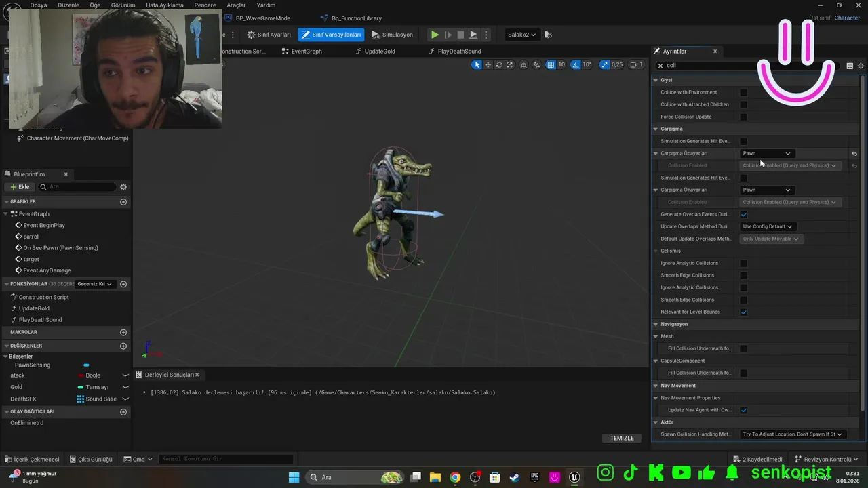Open Sınıf Ayarları (class settings)
The height and width of the screenshot is (488, 868).
point(269,35)
